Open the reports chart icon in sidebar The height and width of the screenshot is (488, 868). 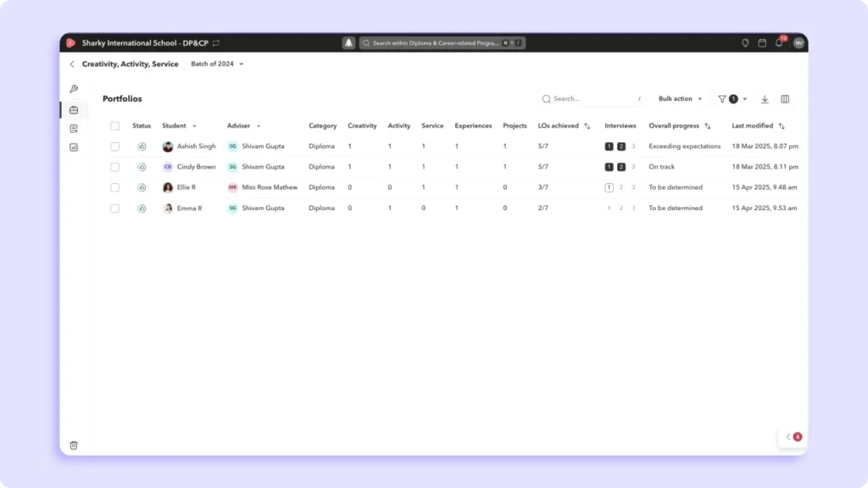[74, 147]
